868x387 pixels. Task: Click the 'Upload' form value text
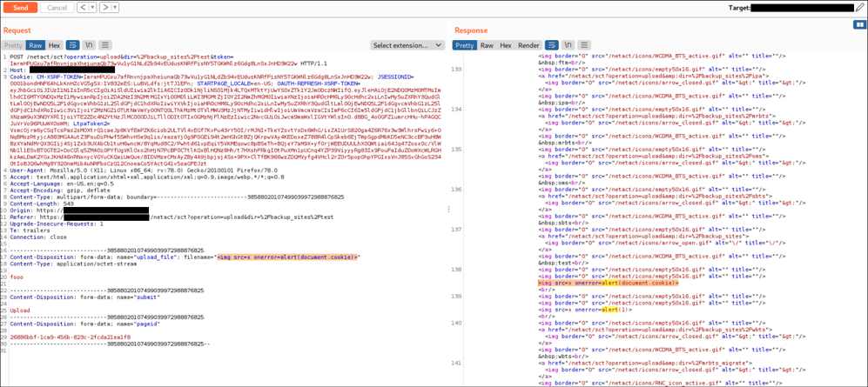[x=19, y=310]
